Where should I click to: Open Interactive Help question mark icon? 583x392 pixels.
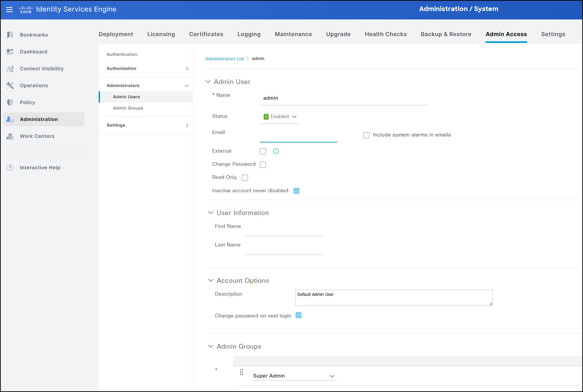[10, 167]
